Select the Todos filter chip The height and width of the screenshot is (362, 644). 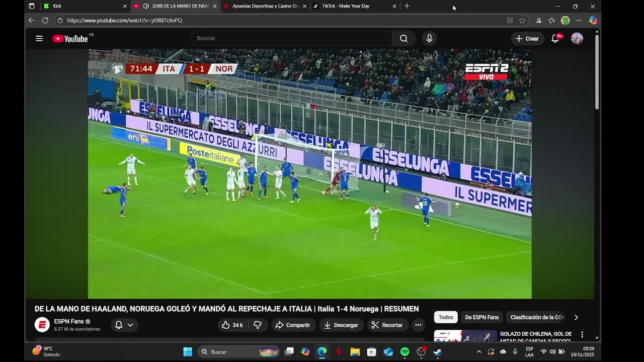[446, 317]
